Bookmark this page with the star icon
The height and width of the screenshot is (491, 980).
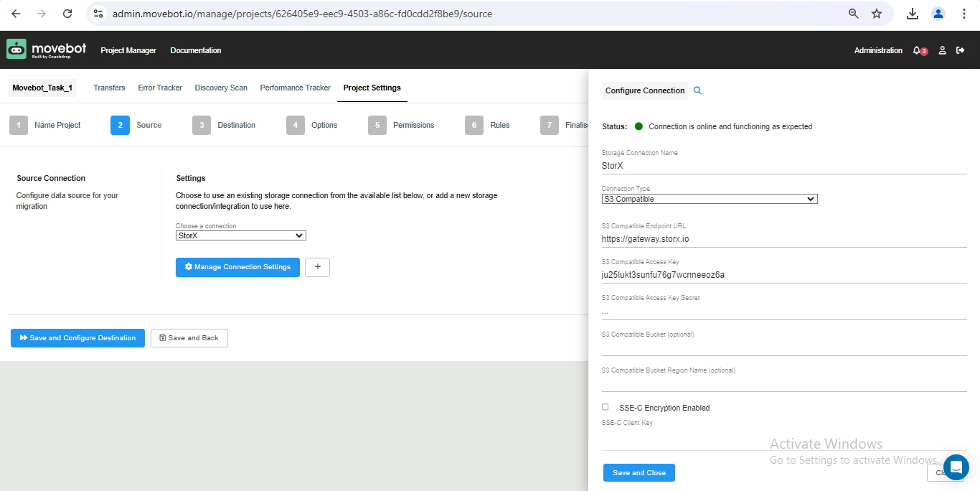(x=877, y=14)
